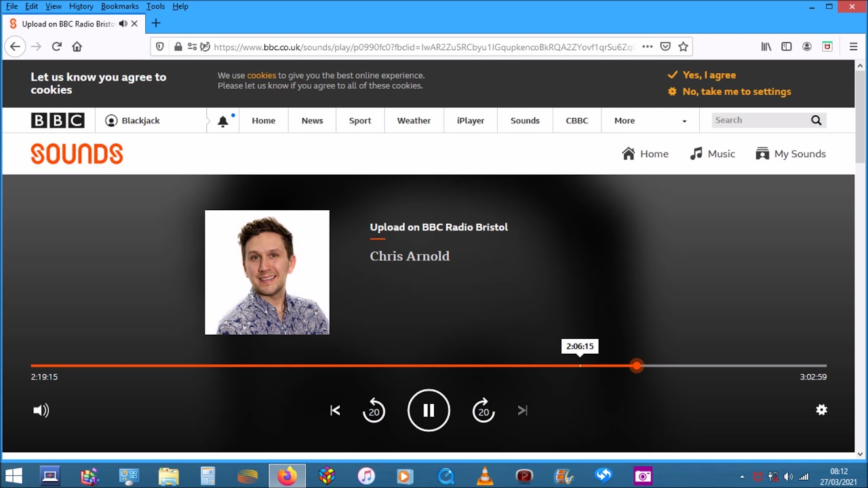Open the Help menu

180,6
